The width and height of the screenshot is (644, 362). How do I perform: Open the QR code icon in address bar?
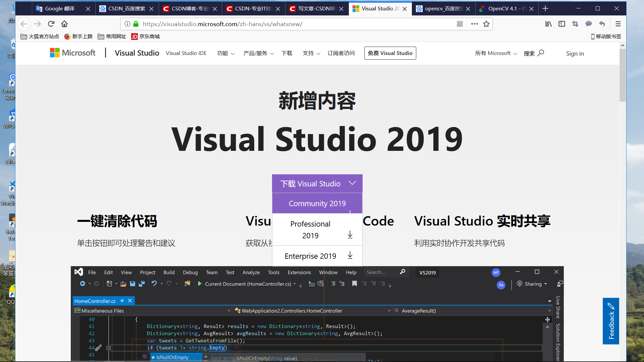tap(460, 24)
